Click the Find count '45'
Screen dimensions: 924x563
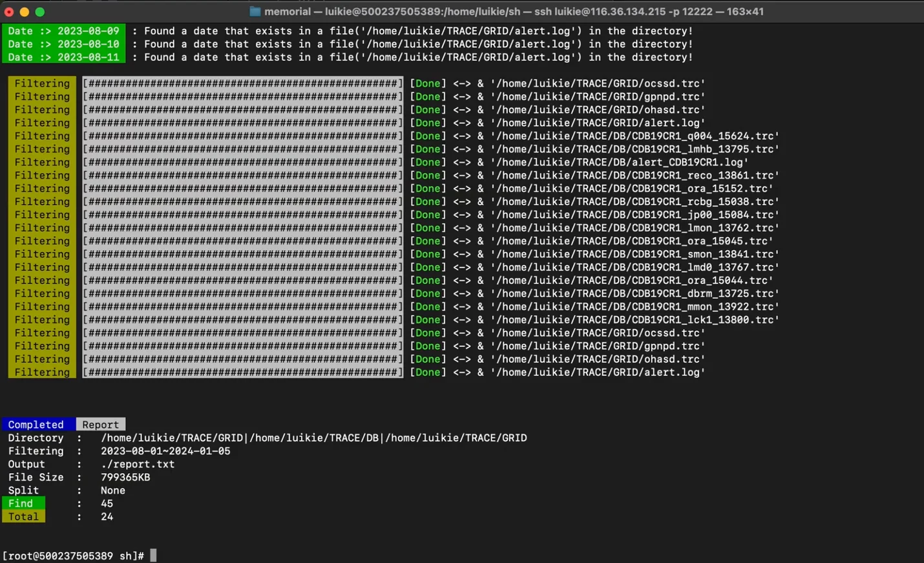[x=107, y=504]
